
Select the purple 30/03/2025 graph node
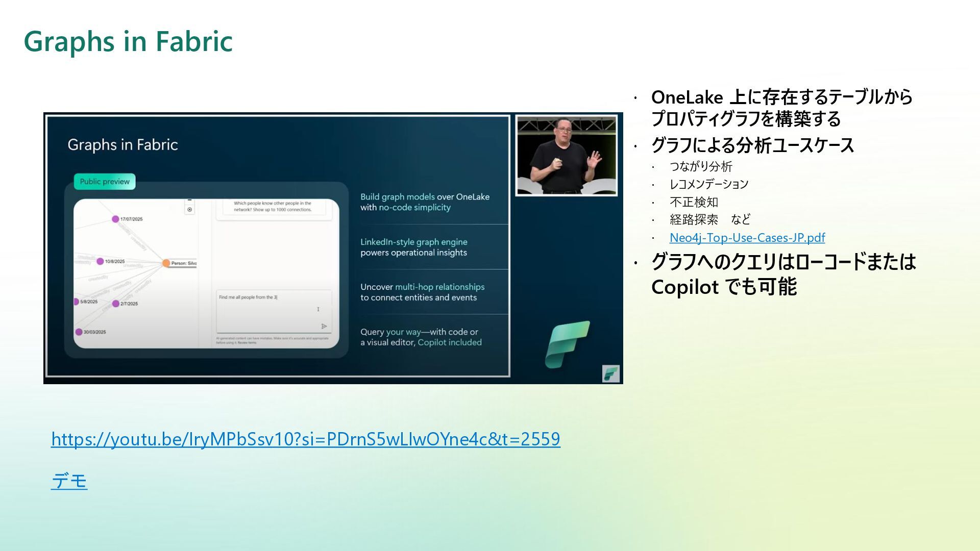coord(79,332)
